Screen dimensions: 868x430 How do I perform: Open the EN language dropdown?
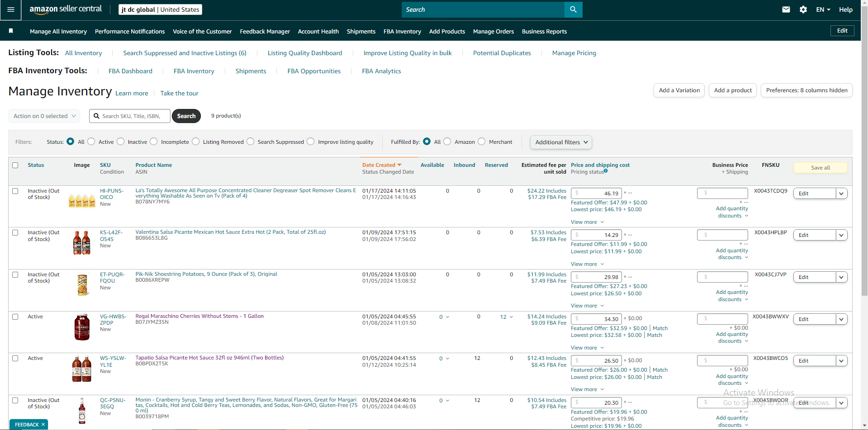tap(823, 9)
